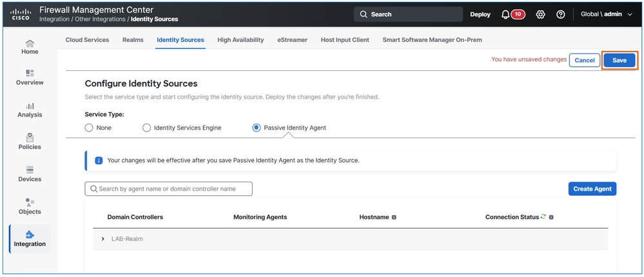The width and height of the screenshot is (644, 277).
Task: Open Analysis in the sidebar
Action: [30, 110]
